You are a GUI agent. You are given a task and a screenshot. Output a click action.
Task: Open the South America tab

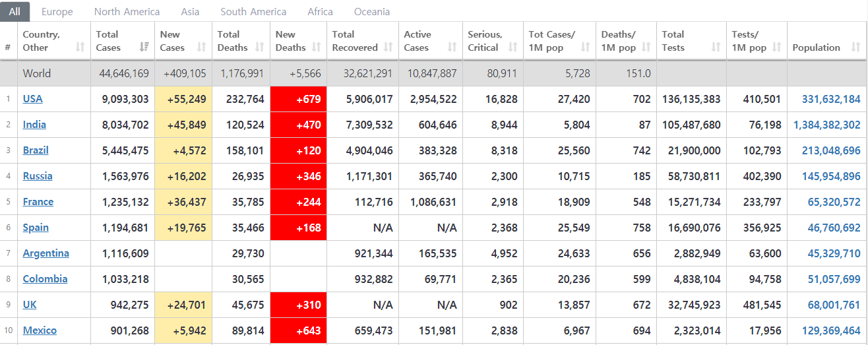(253, 12)
